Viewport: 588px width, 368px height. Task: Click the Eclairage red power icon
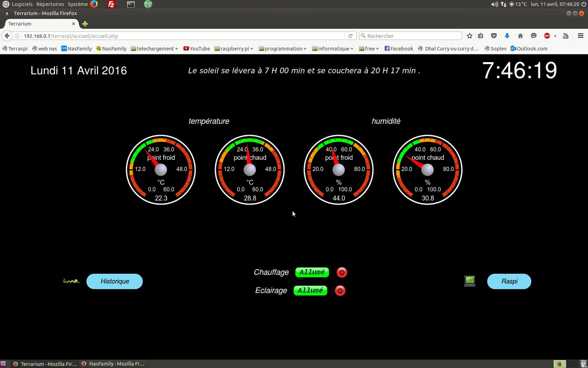340,291
